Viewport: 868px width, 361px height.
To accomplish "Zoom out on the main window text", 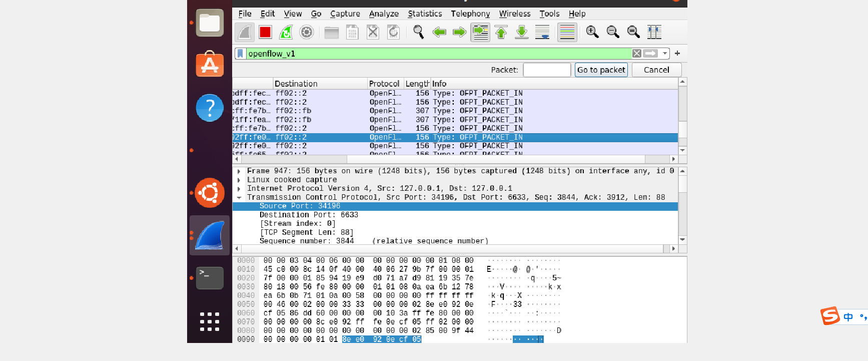I will click(x=613, y=33).
